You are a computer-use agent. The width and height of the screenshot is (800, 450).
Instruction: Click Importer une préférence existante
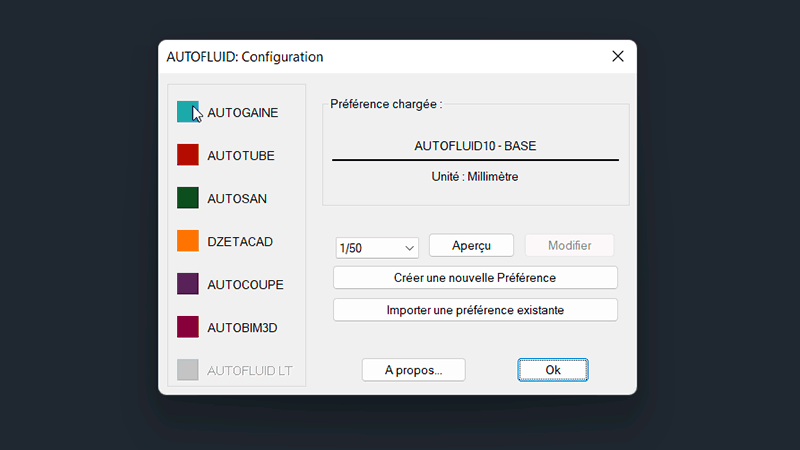click(475, 310)
